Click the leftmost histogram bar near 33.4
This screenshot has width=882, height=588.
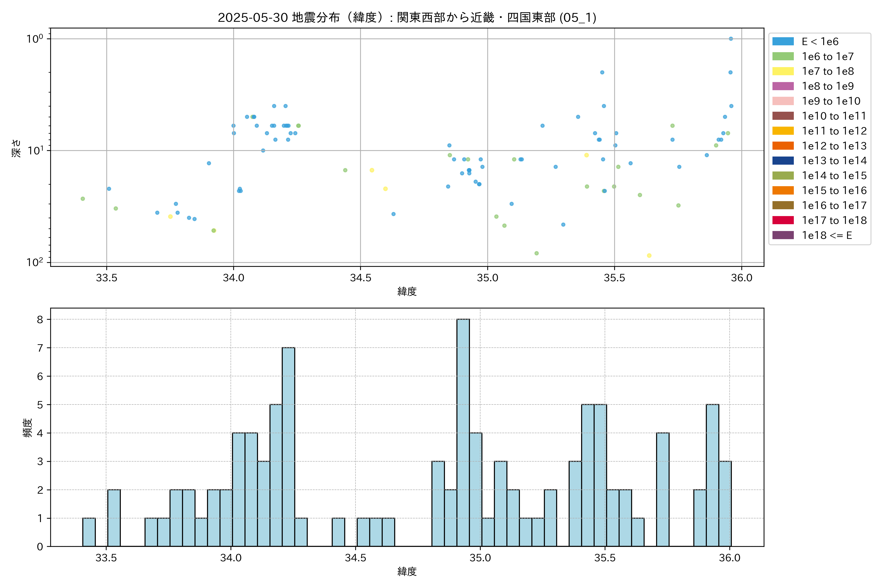pos(89,532)
